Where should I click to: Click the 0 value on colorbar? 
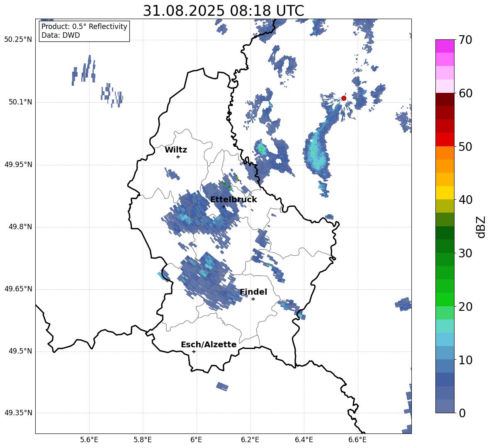click(x=462, y=413)
